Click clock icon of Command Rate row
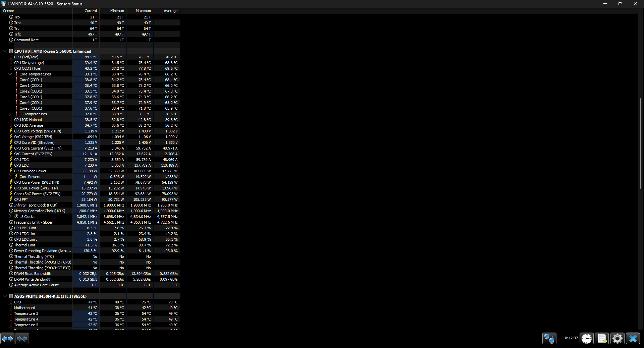This screenshot has height=348, width=644. (x=11, y=40)
